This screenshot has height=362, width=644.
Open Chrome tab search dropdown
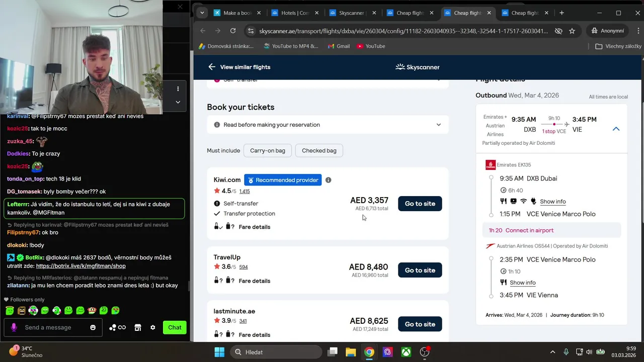pos(202,13)
